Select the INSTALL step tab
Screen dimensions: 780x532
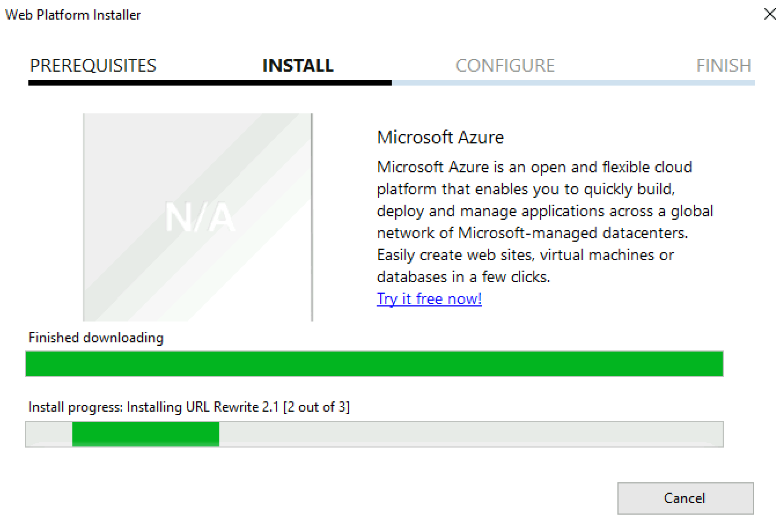298,65
